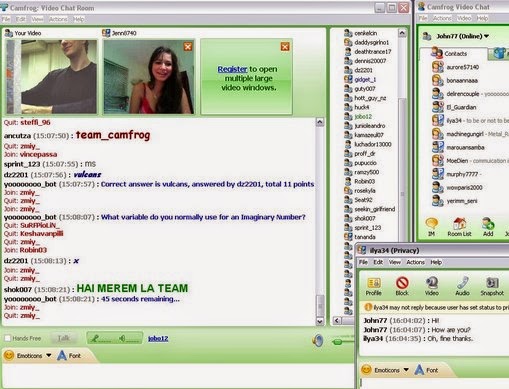Select contact wowparis2000 in contacts
509x389 pixels.
[x=464, y=187]
